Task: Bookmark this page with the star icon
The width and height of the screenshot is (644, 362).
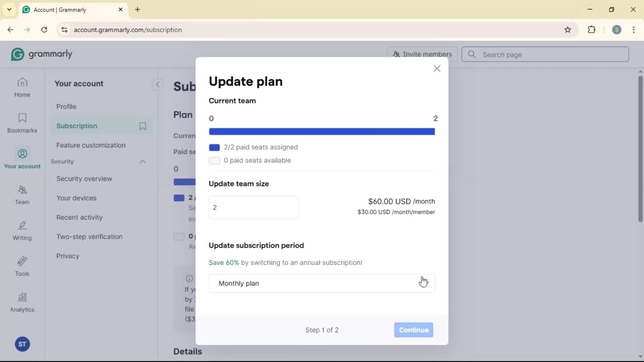Action: click(568, 30)
